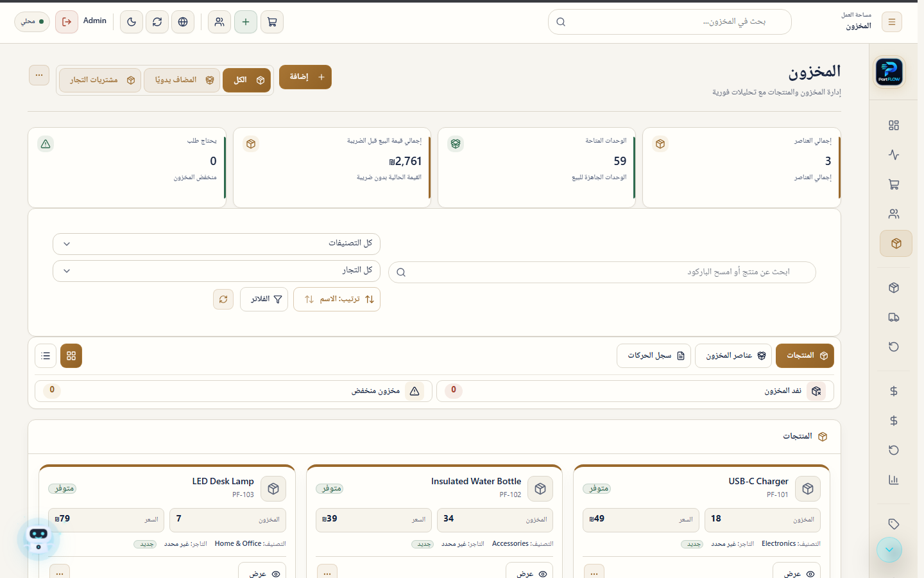The height and width of the screenshot is (578, 924).
Task: Expand the sidebar scroll-down chevron
Action: pyautogui.click(x=889, y=550)
